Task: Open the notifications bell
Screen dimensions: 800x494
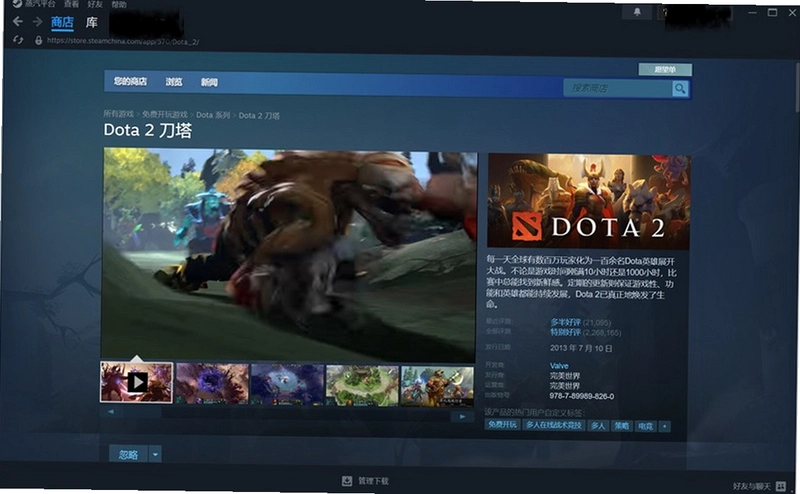Action: tap(637, 12)
